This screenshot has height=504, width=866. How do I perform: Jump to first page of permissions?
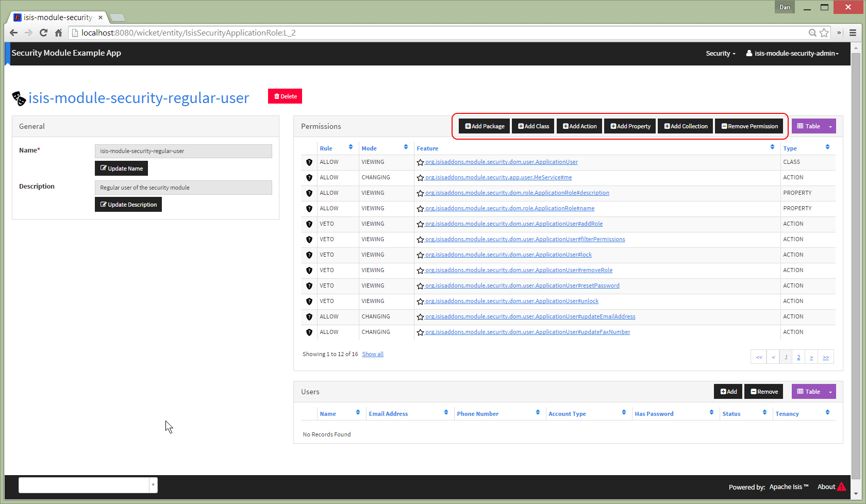point(759,357)
